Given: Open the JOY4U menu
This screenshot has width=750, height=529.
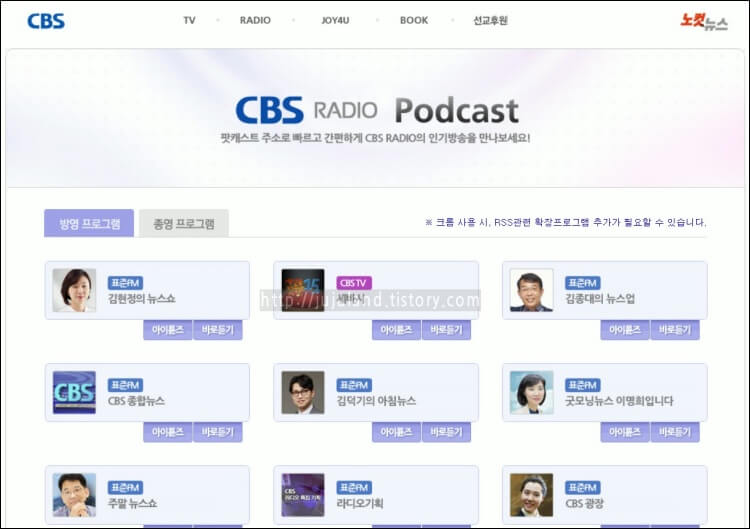Looking at the screenshot, I should (x=335, y=21).
